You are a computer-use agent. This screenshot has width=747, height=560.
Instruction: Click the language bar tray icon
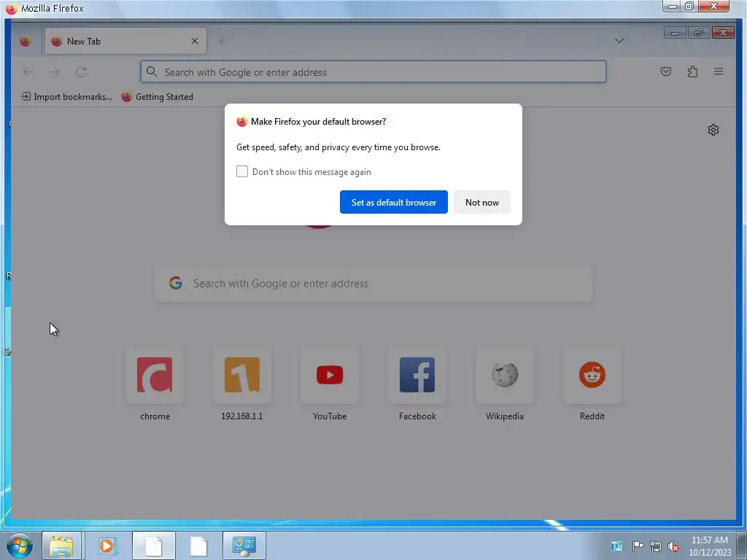[x=616, y=545]
